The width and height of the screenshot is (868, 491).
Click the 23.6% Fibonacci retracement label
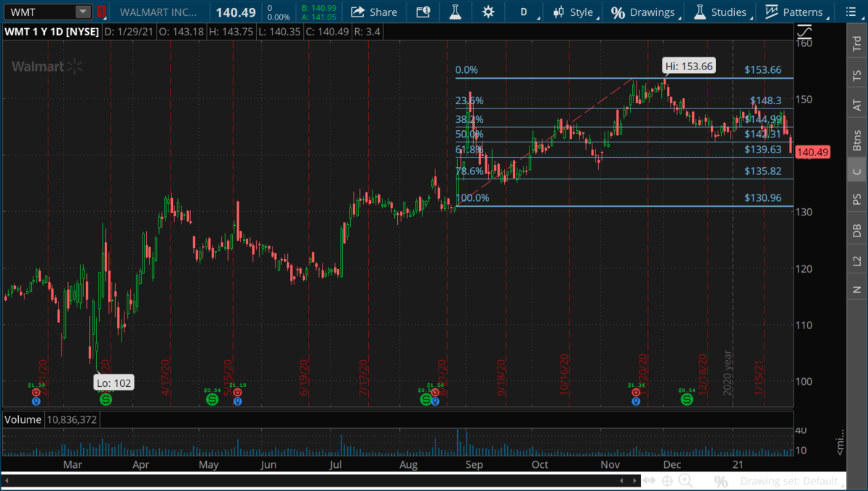[x=469, y=101]
